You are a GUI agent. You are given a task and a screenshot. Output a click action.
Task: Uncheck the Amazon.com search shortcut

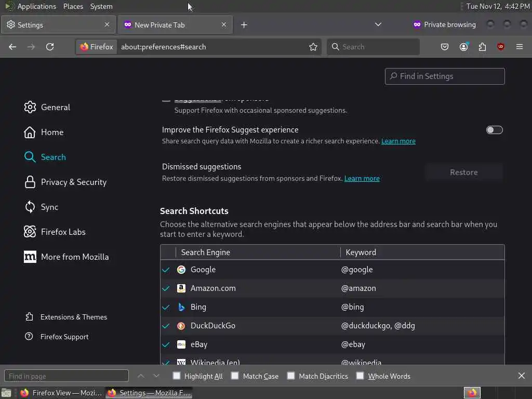point(166,288)
